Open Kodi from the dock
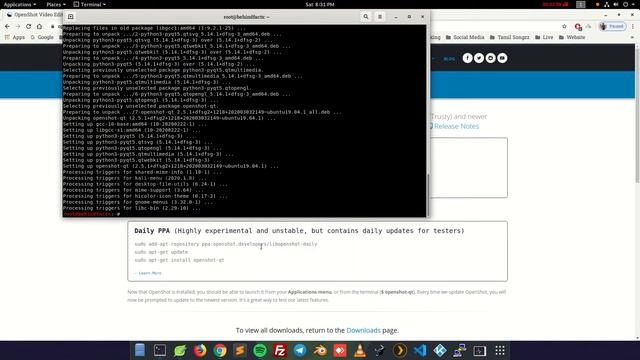This screenshot has height=360, width=640. click(440, 350)
